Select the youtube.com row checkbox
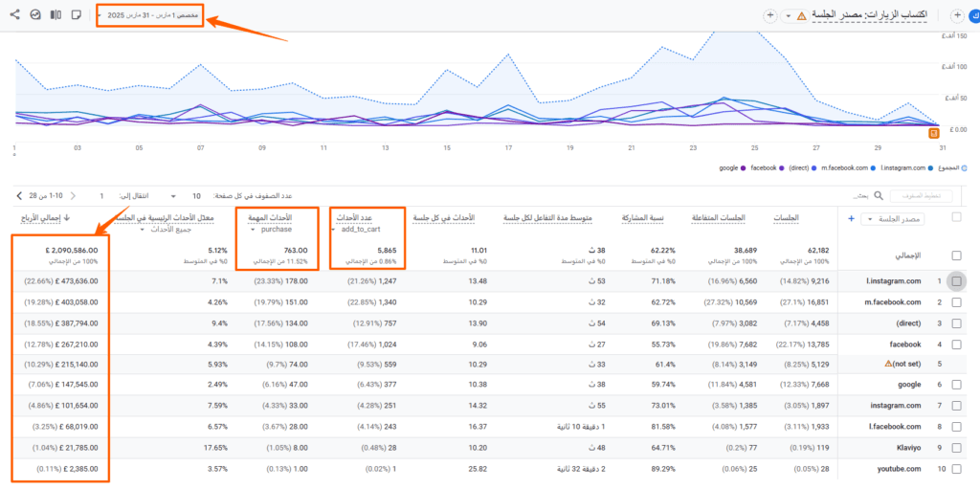980x489 pixels. tap(956, 468)
